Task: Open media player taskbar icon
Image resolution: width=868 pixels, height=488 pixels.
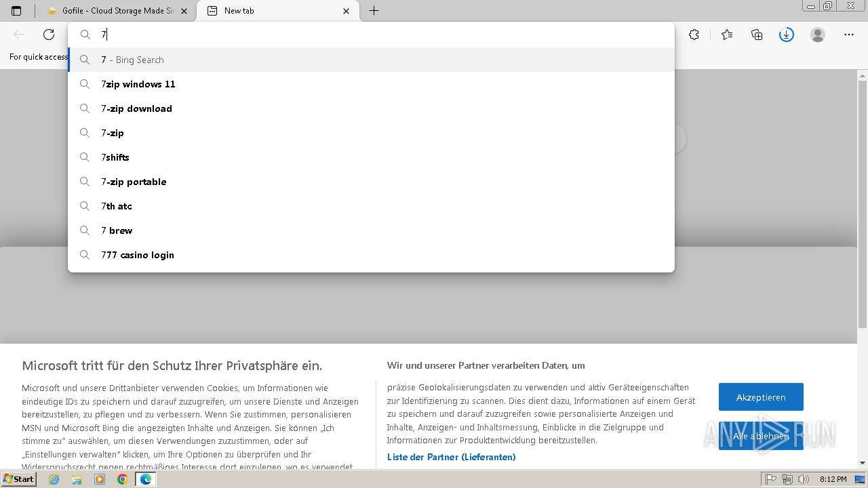Action: (x=100, y=479)
